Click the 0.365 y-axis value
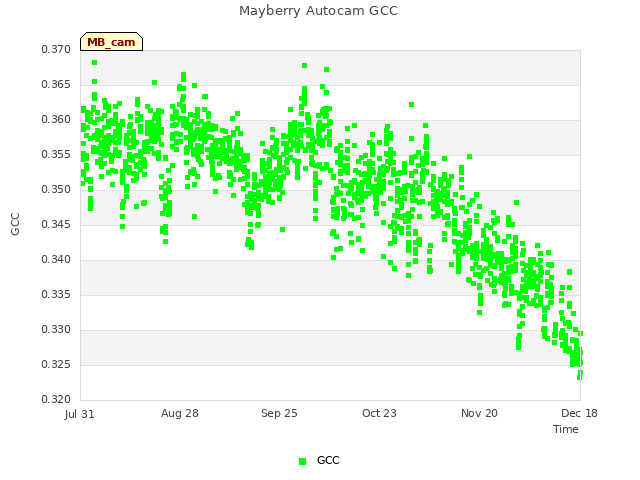640x480 pixels. (56, 84)
